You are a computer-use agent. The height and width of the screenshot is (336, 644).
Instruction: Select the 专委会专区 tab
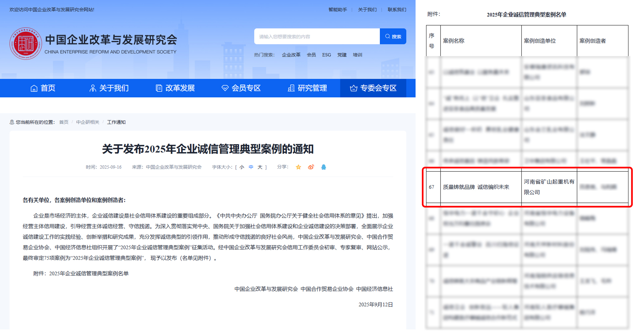point(373,88)
